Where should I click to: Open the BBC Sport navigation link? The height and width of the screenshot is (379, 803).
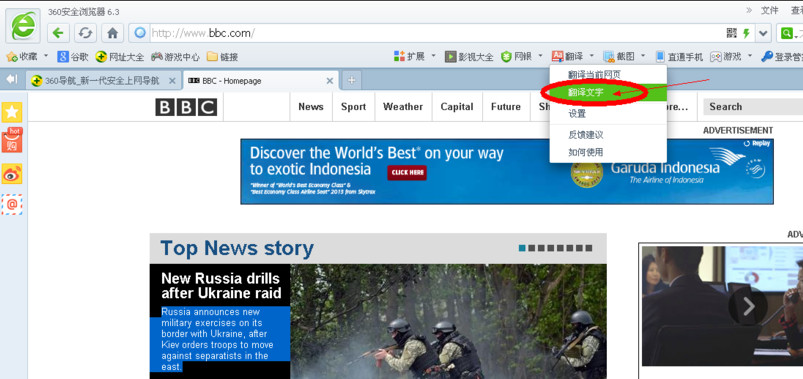coord(353,107)
